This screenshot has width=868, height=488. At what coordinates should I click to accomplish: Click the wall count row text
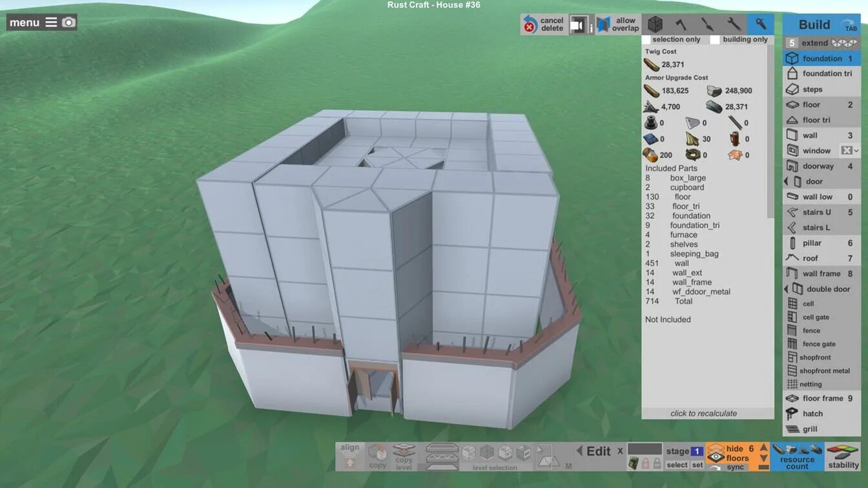pos(668,263)
